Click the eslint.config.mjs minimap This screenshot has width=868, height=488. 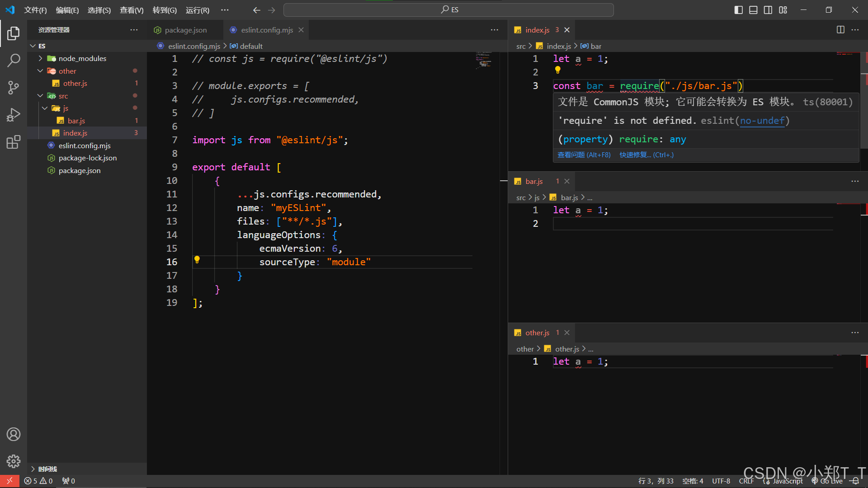pyautogui.click(x=484, y=60)
